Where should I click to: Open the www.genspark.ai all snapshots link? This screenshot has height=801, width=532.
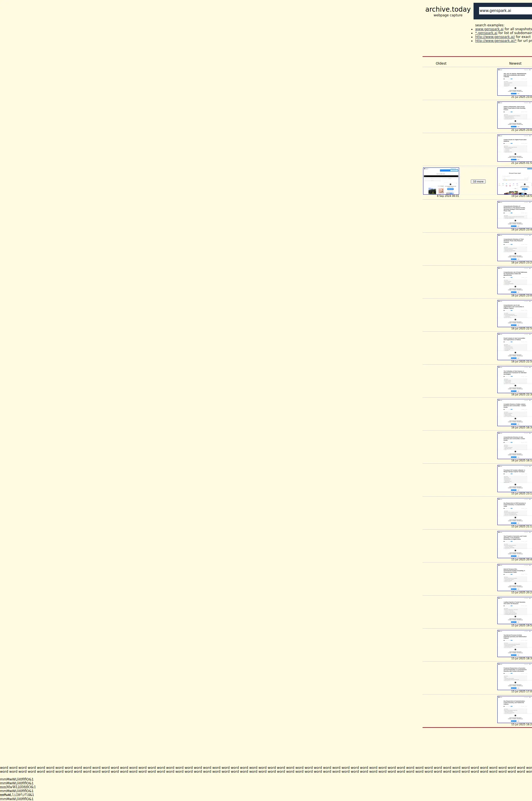pos(489,29)
